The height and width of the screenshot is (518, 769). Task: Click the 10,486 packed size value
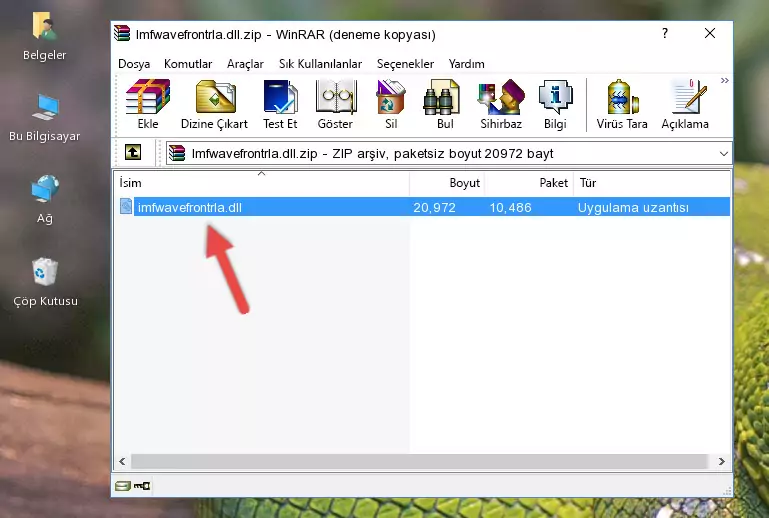pyautogui.click(x=511, y=207)
